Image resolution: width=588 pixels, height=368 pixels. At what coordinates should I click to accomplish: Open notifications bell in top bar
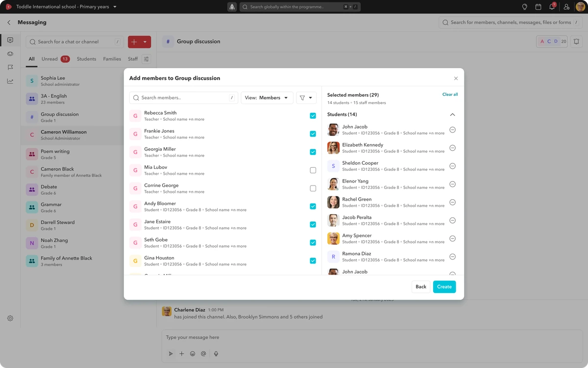click(x=552, y=7)
